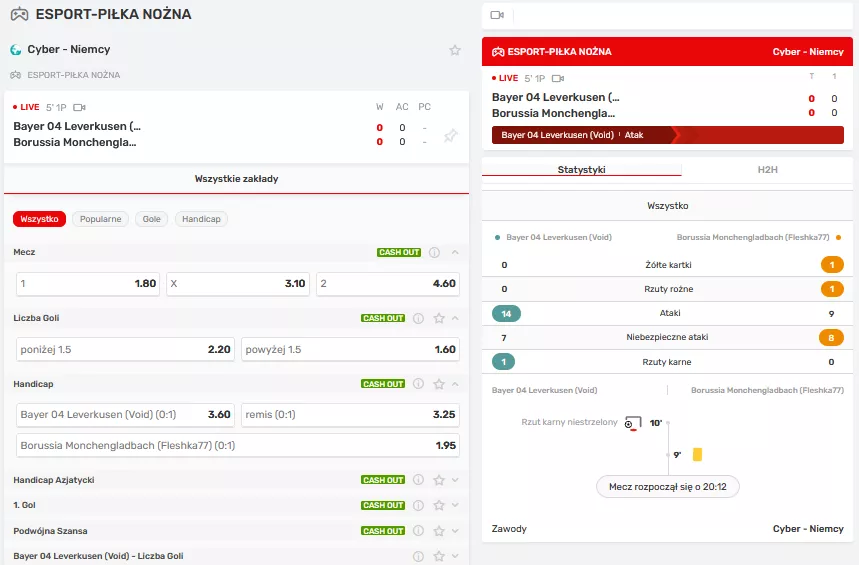Click CASH OUT badge in Liczba Goli row

coord(383,318)
